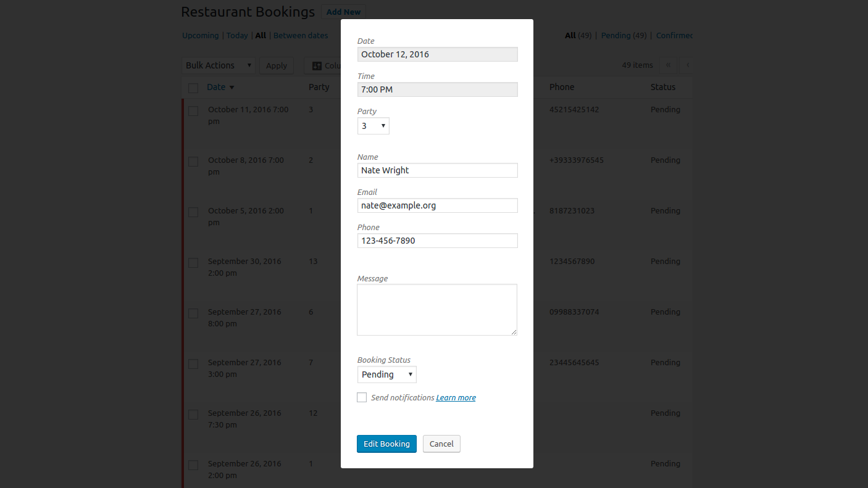Image resolution: width=868 pixels, height=488 pixels.
Task: Click phone number +39333976545
Action: point(577,160)
